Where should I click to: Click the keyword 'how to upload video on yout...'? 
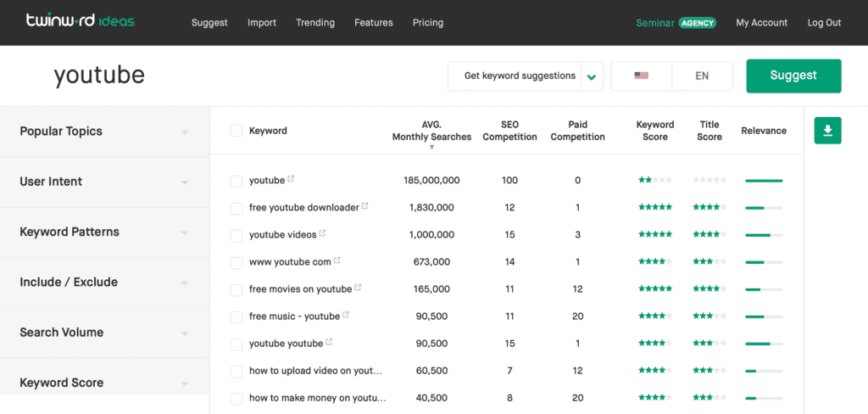315,371
